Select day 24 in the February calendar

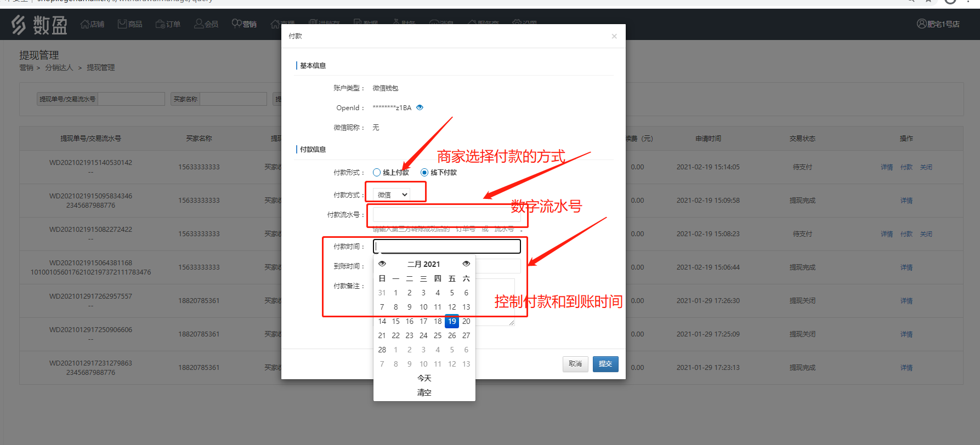[x=423, y=335]
